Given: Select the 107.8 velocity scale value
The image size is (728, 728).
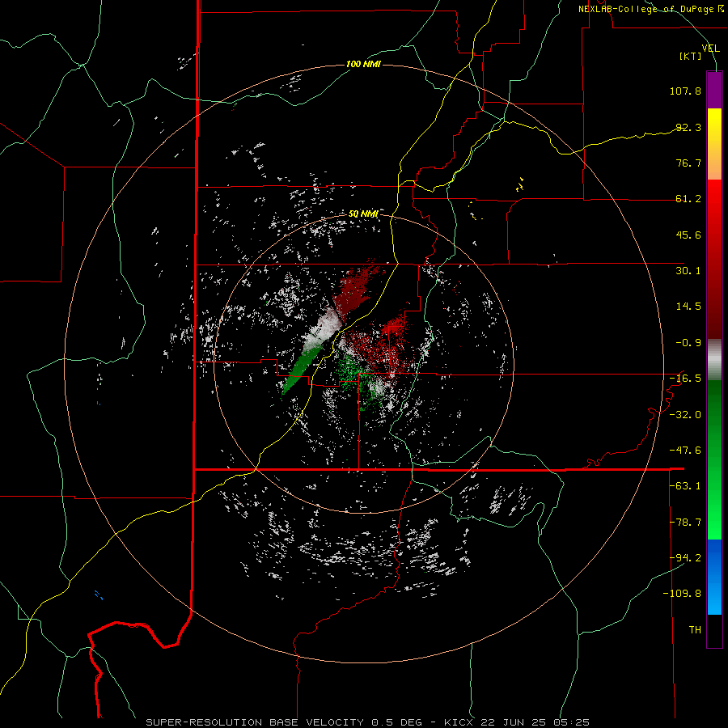Looking at the screenshot, I should click(x=685, y=91).
